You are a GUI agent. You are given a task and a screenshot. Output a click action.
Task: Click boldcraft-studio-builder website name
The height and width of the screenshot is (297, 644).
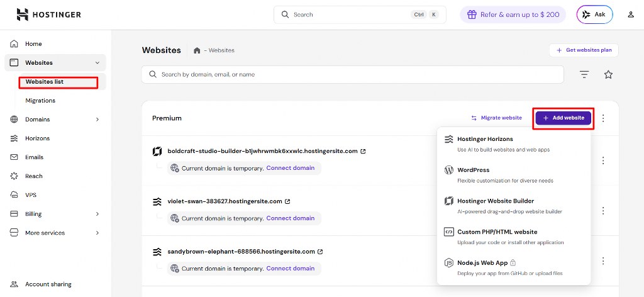pos(262,151)
